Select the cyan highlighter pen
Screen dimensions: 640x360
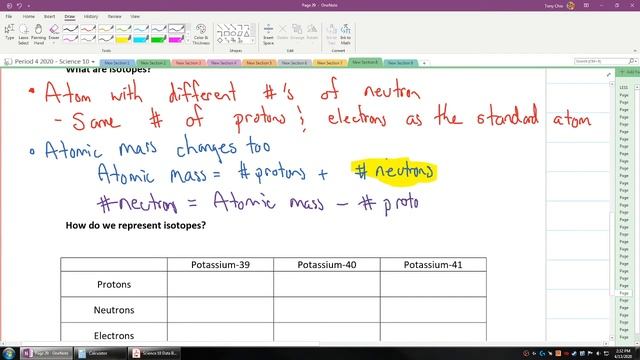pos(141,39)
